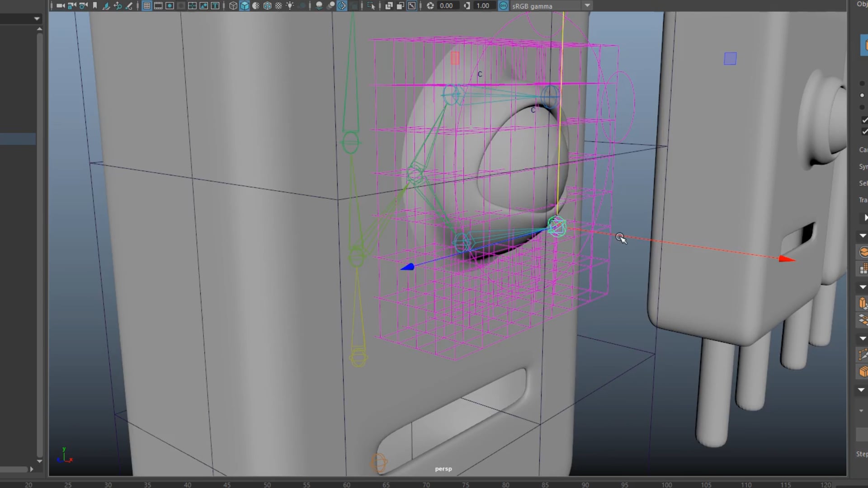Click the Select Camera icon
The height and width of the screenshot is (488, 868).
coord(60,6)
